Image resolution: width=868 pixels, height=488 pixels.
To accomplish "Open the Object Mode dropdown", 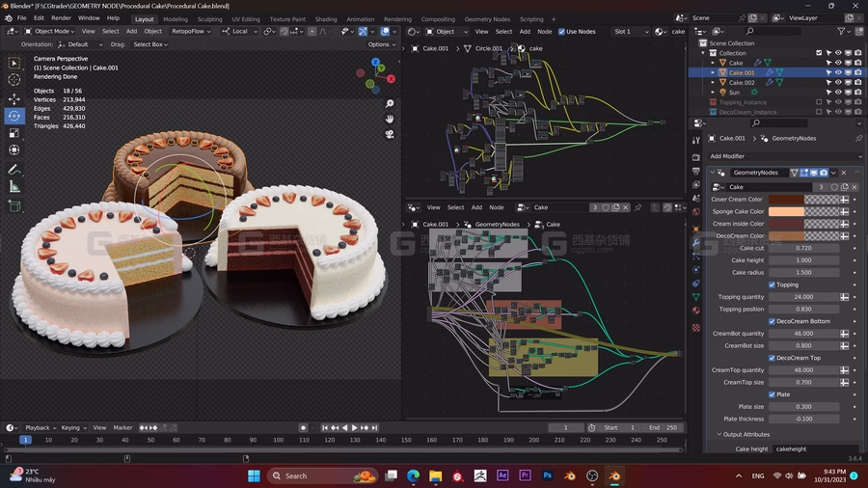I will point(49,32).
